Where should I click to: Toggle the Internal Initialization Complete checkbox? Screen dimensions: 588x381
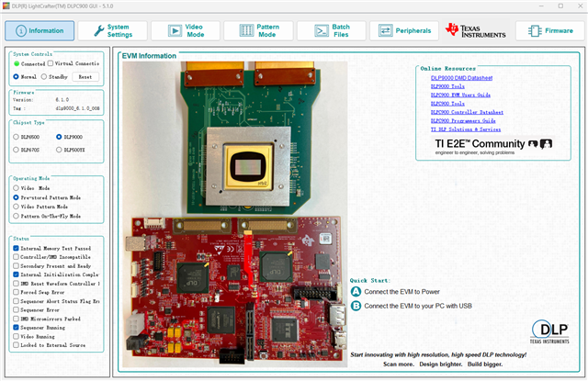tap(16, 275)
